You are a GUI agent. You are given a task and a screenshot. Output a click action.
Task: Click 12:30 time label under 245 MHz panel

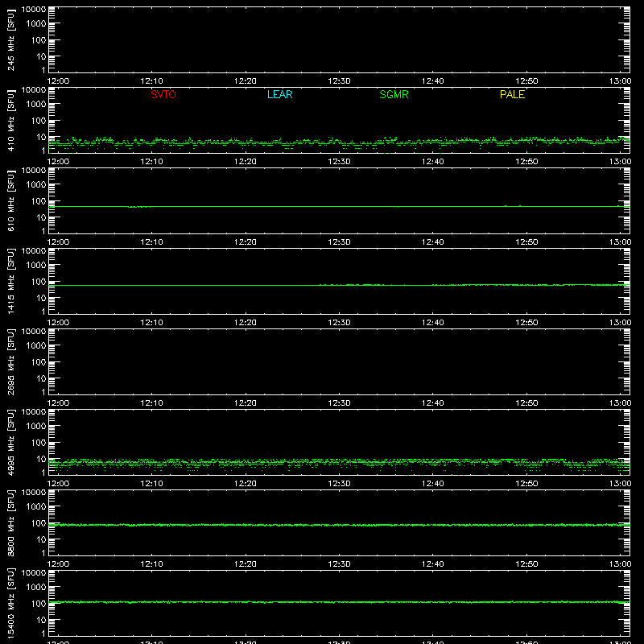pyautogui.click(x=339, y=81)
